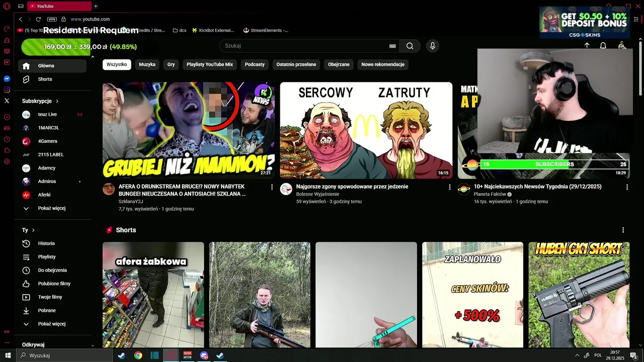
Task: Open options menu for SzklanaY2J video
Action: click(x=272, y=187)
